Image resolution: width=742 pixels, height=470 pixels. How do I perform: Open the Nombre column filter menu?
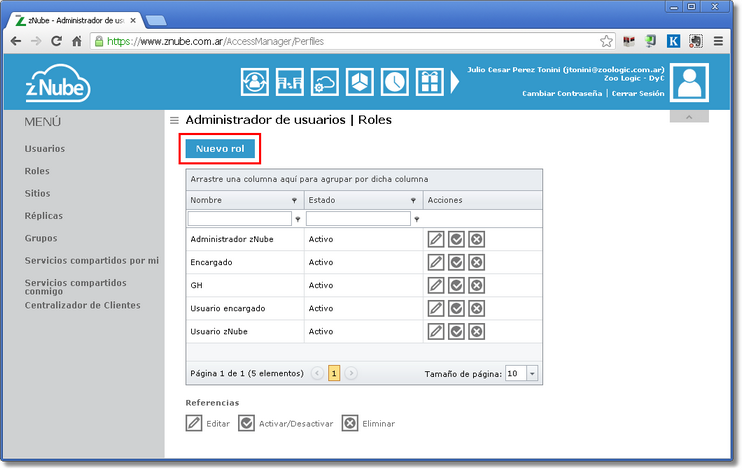click(297, 219)
